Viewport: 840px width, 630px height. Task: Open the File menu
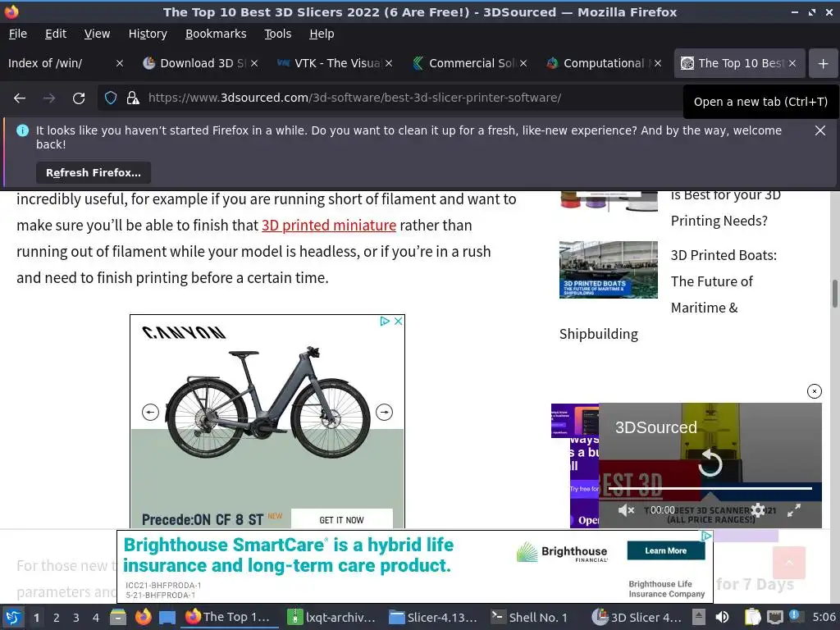[x=18, y=34]
